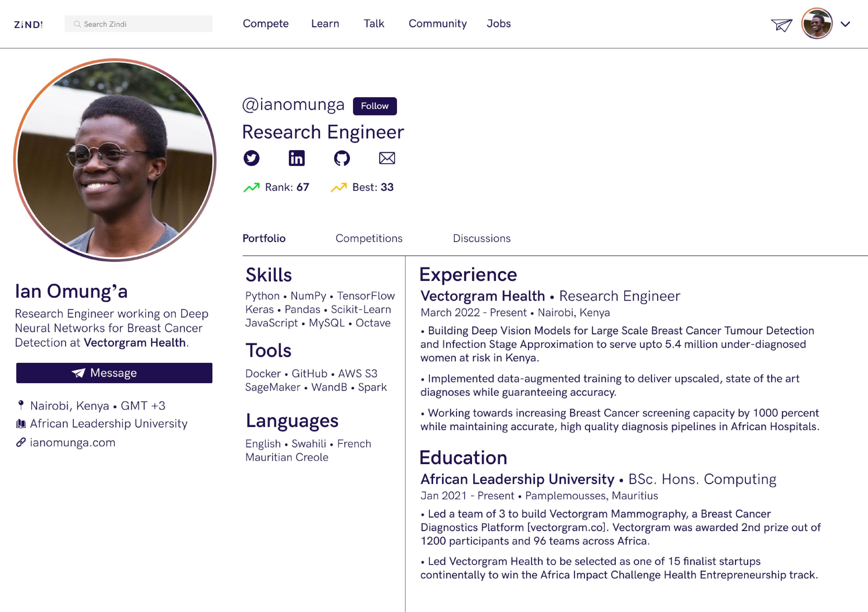Viewport: 868px width, 612px height.
Task: Open the LinkedIn profile icon
Action: [x=296, y=158]
